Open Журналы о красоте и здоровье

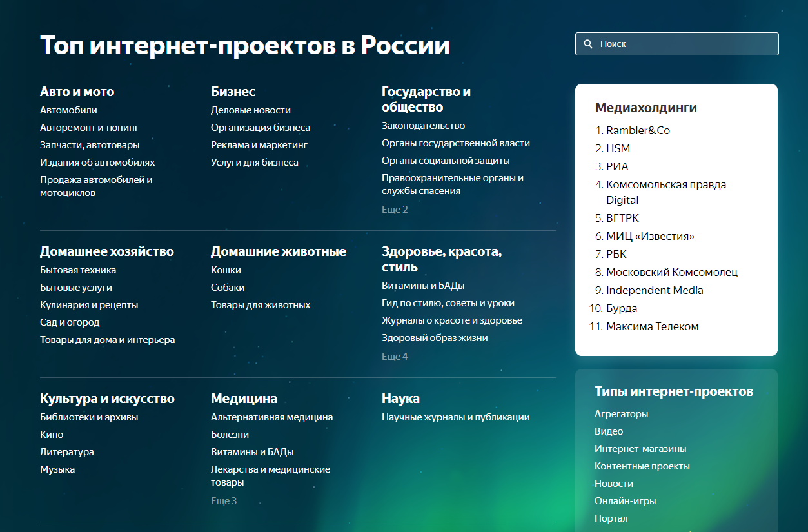click(x=452, y=320)
